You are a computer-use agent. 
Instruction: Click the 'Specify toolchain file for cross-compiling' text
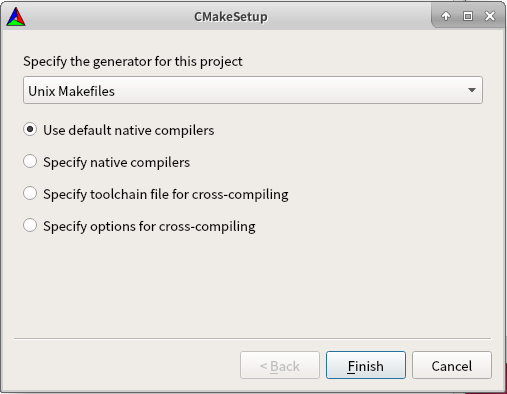point(166,194)
